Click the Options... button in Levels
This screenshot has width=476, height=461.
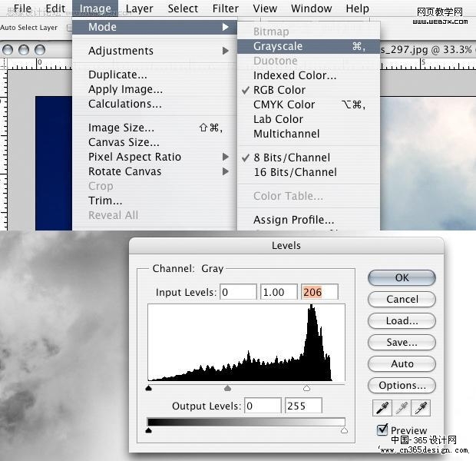[402, 386]
